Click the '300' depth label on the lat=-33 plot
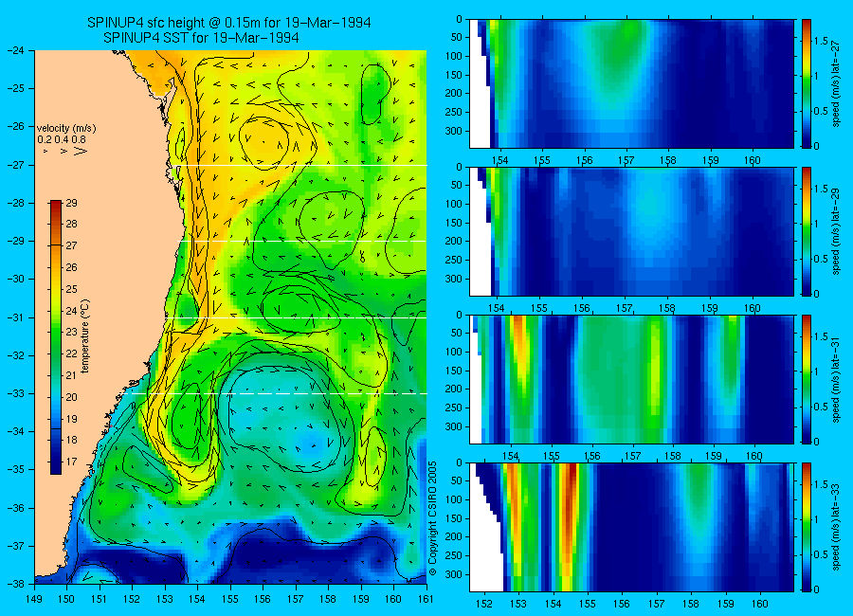 pyautogui.click(x=454, y=574)
